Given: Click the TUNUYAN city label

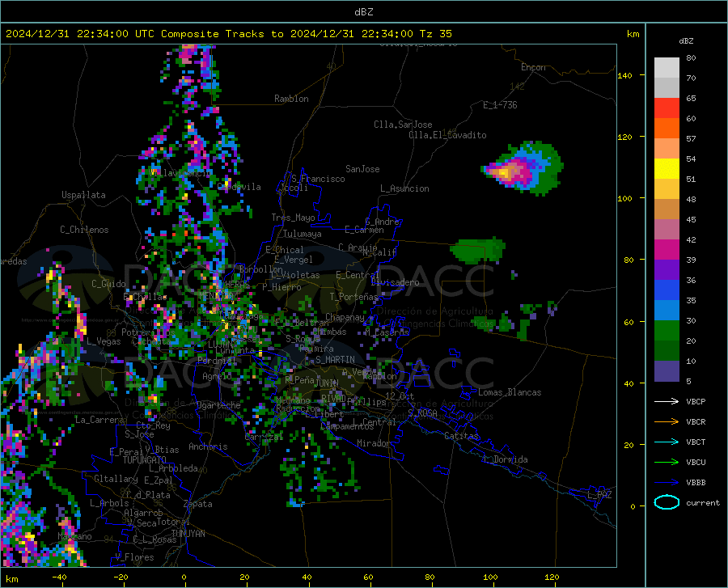Looking at the screenshot, I should [188, 534].
